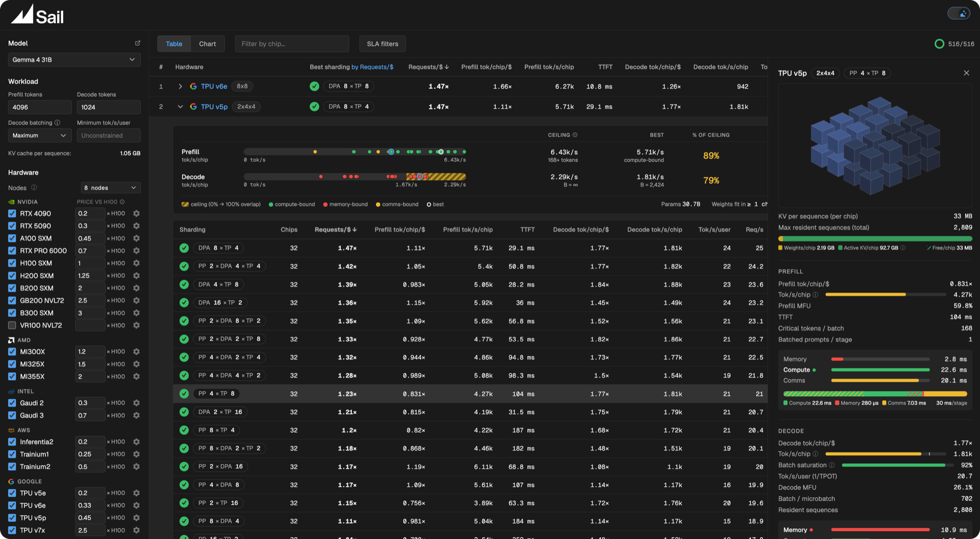The image size is (980, 539).
Task: Toggle the theme switch in top right corner
Action: click(x=958, y=13)
